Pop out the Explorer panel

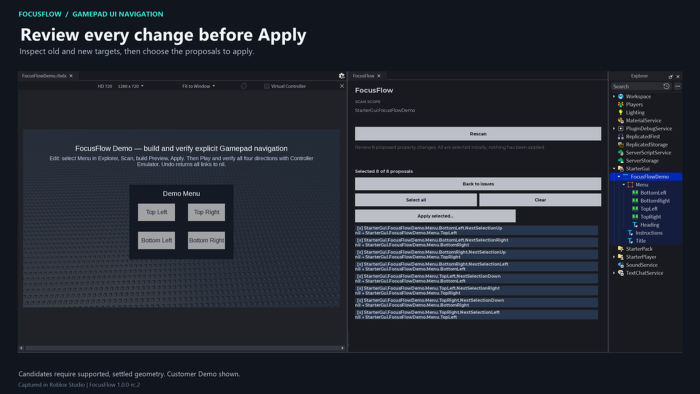pos(671,76)
